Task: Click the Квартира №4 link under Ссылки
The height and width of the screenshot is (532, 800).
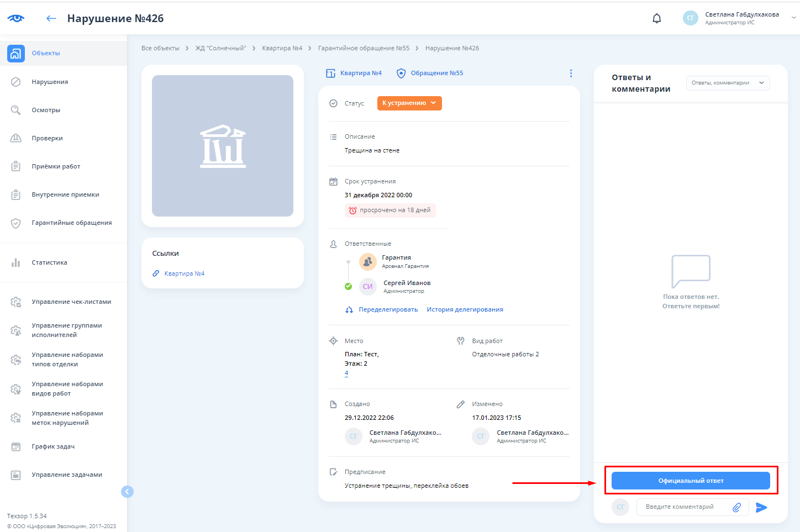Action: (184, 273)
